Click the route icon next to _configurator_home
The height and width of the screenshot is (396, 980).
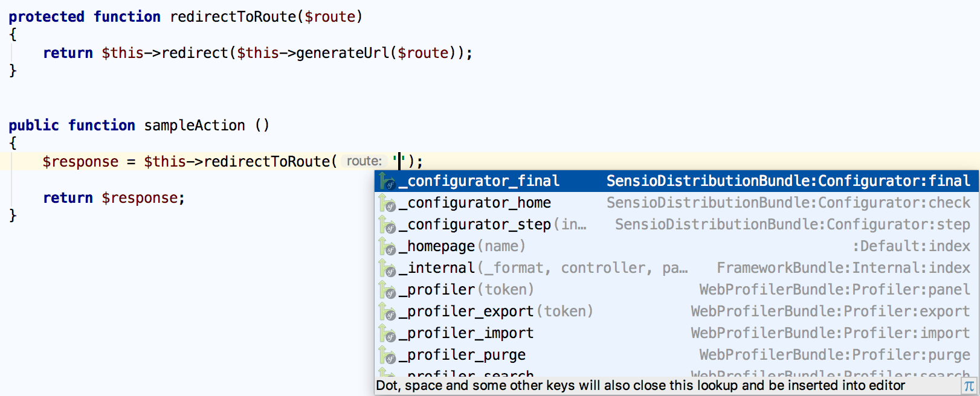389,202
